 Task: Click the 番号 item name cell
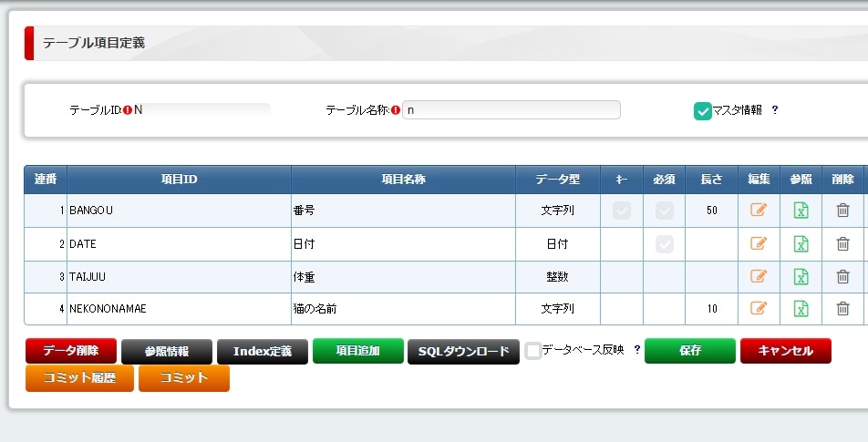coord(403,211)
